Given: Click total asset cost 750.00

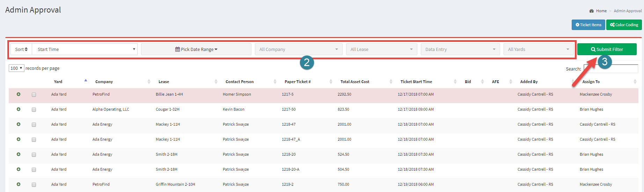Looking at the screenshot, I should click(343, 184).
